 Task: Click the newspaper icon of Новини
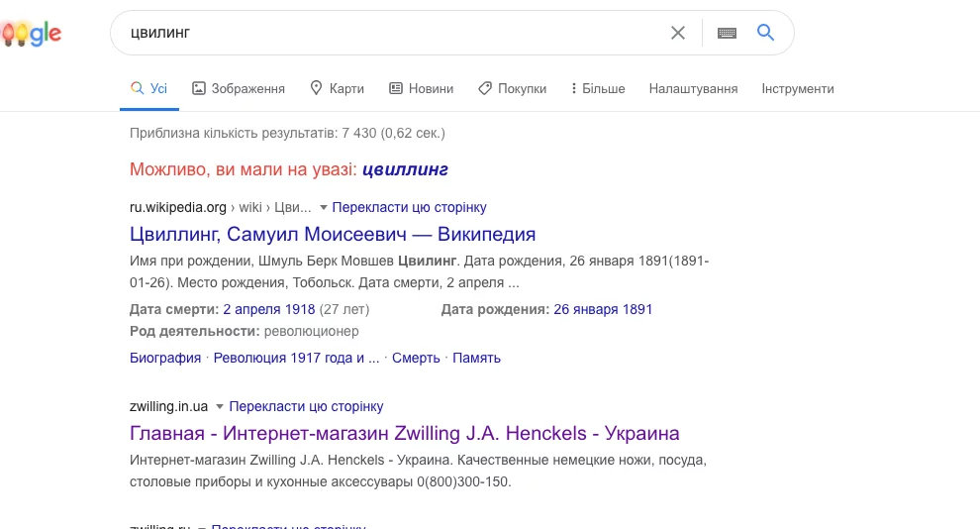point(396,88)
